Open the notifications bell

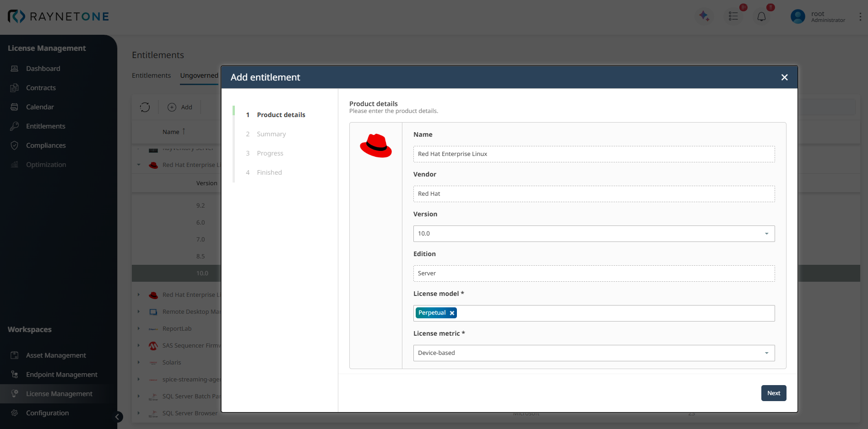(x=761, y=17)
